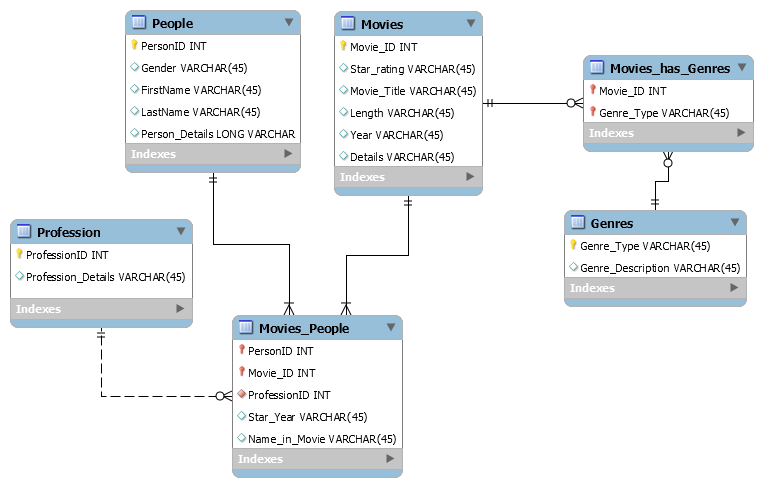Click the diamond icon beside Star_rating column

(344, 68)
